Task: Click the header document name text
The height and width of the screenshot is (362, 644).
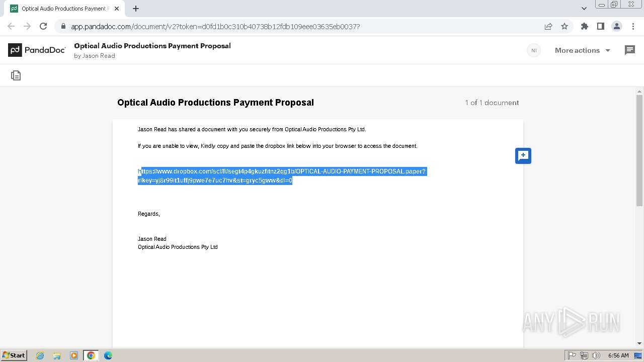Action: [x=152, y=46]
